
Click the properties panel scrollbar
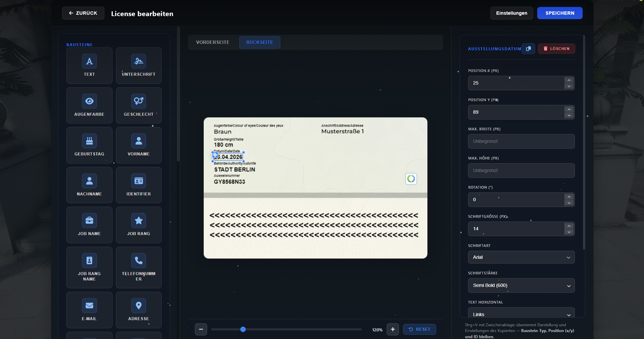[584, 142]
